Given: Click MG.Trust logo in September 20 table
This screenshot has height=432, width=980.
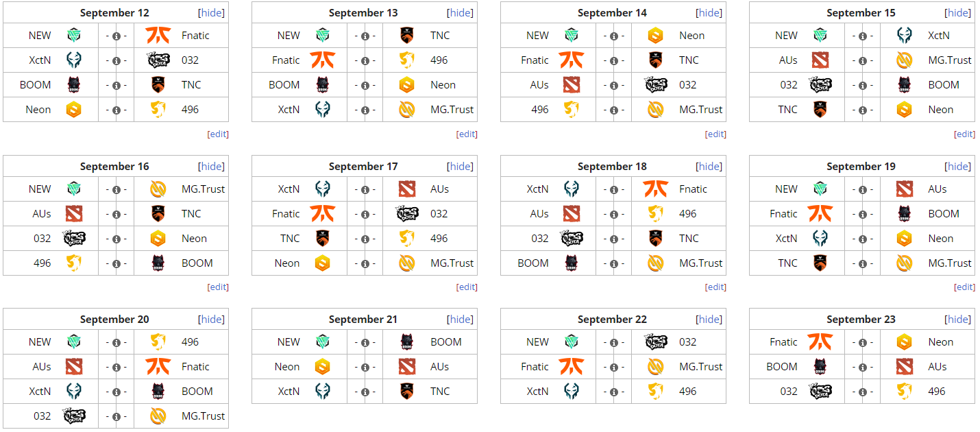Looking at the screenshot, I should click(158, 416).
